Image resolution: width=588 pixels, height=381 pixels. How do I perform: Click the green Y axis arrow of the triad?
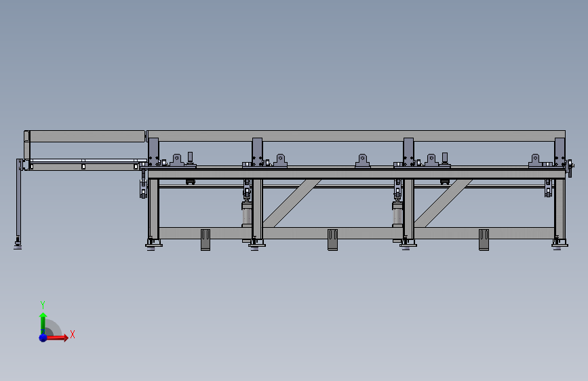point(43,323)
